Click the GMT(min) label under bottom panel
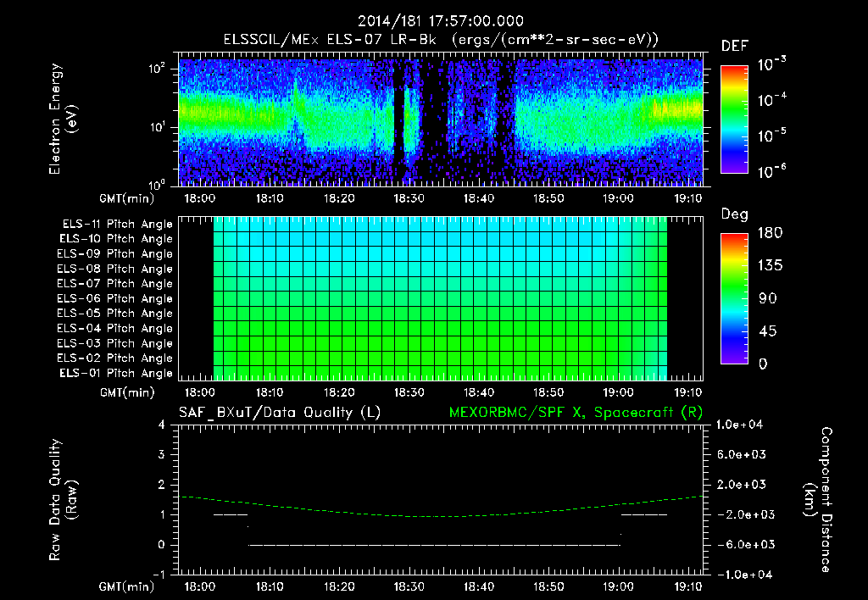 pyautogui.click(x=127, y=586)
